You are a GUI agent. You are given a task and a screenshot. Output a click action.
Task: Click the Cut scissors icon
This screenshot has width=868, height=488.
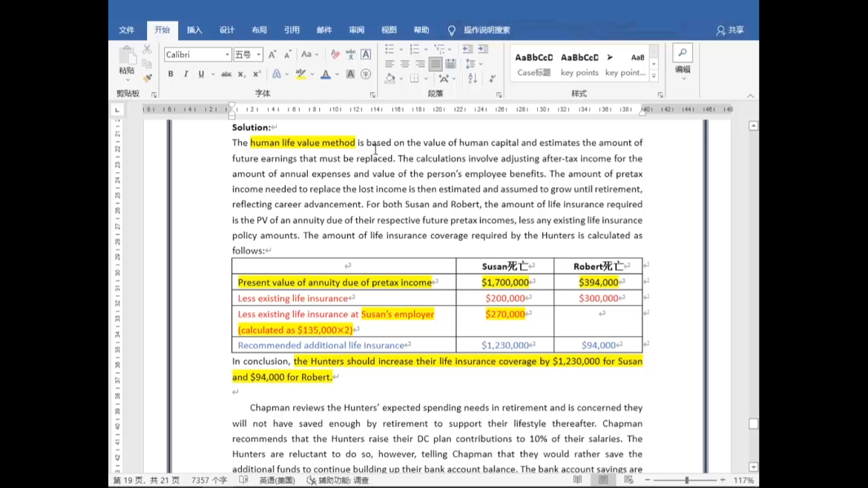point(147,50)
